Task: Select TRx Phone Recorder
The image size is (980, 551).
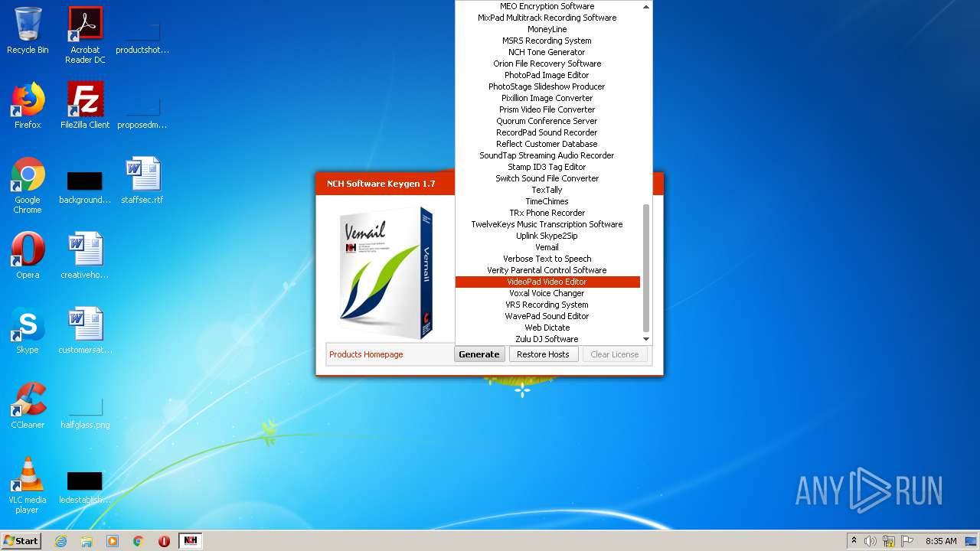Action: (547, 213)
